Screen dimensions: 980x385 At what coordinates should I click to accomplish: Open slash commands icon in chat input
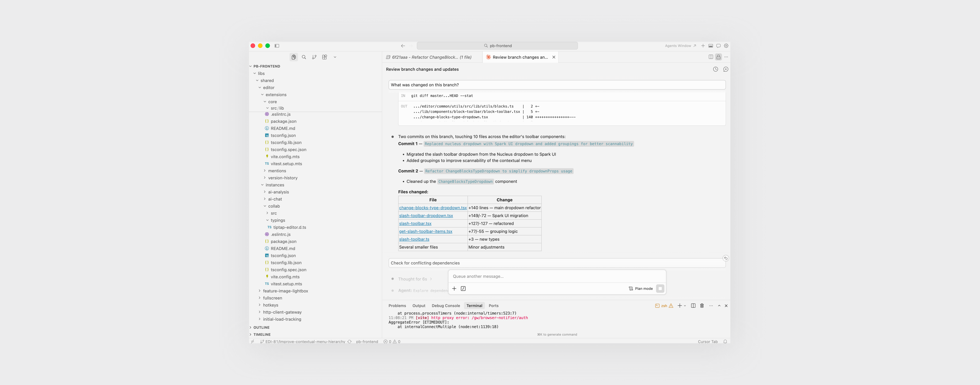click(x=463, y=289)
